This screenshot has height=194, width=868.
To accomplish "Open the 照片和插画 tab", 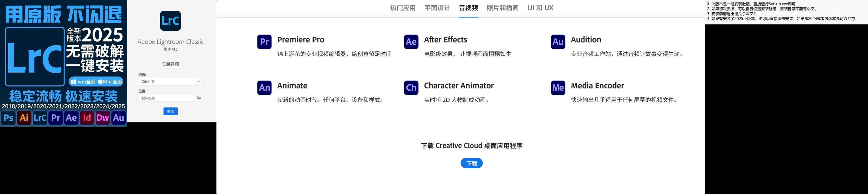I will click(502, 8).
